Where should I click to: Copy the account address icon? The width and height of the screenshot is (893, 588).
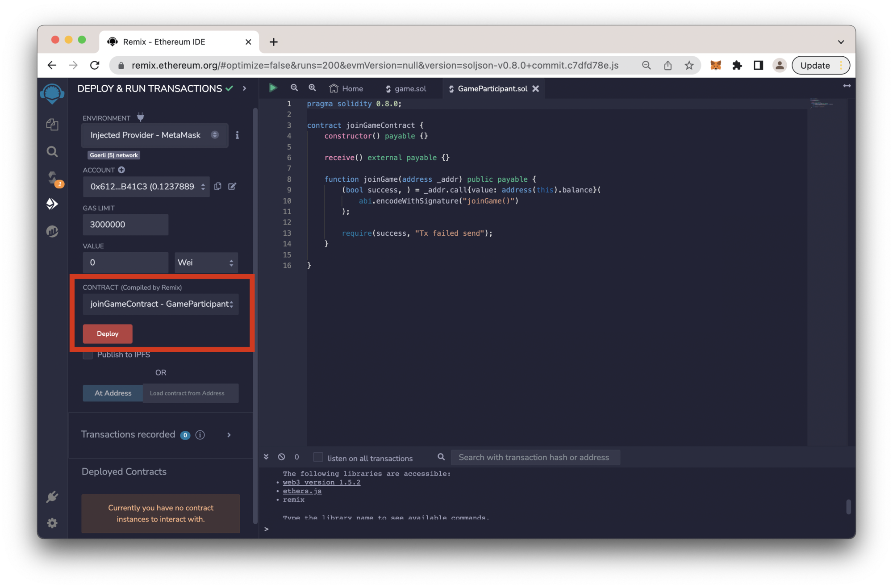coord(218,186)
